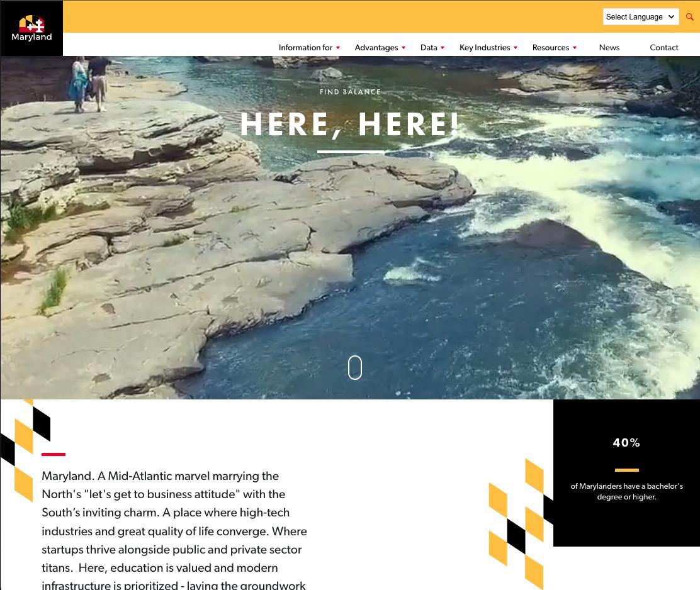This screenshot has width=700, height=590.
Task: Open the Data menu item
Action: (429, 48)
